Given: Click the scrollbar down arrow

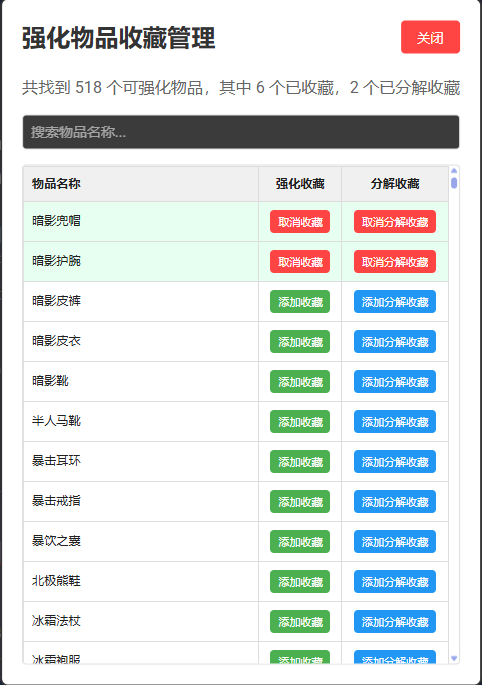Looking at the screenshot, I should 454,658.
